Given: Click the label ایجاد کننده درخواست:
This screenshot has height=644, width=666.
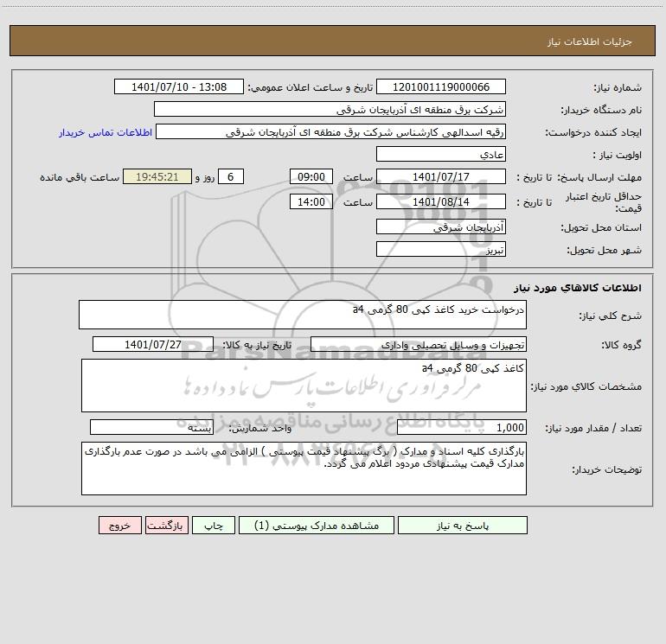Looking at the screenshot, I should (x=593, y=132).
